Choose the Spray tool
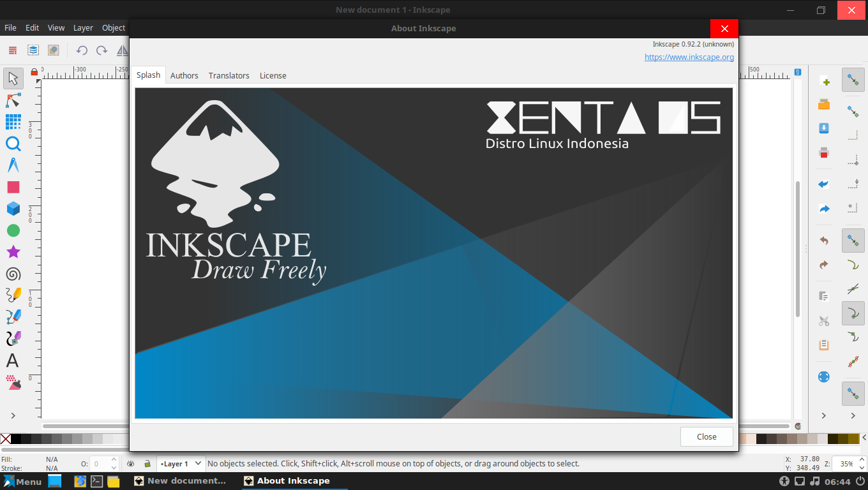The image size is (868, 490). click(13, 382)
